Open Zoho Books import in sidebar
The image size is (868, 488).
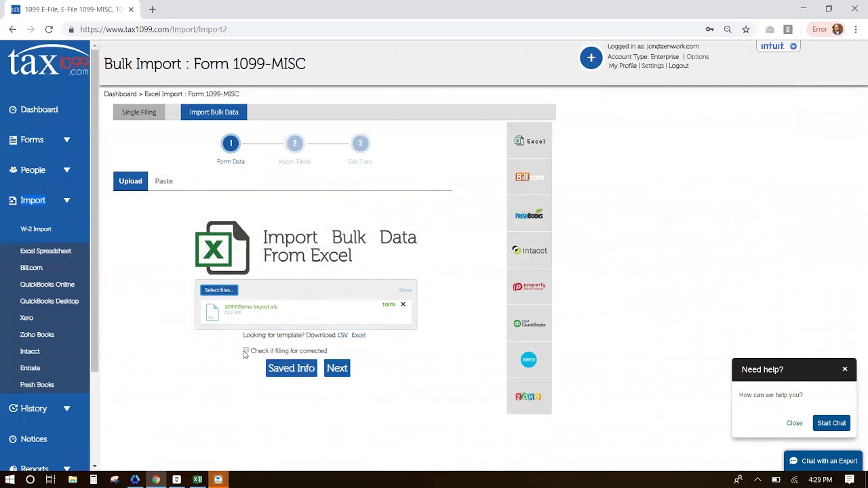coord(37,335)
